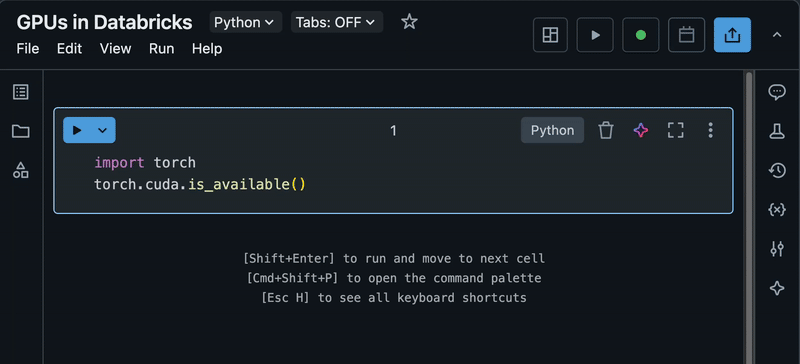Change cell 1 language via Python badge
The image size is (800, 364).
(x=553, y=130)
